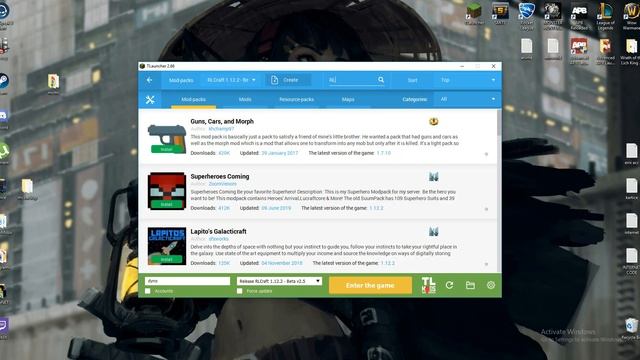Click the badge icon on Guns, Cars, and Morph
This screenshot has width=640, height=360.
(433, 121)
